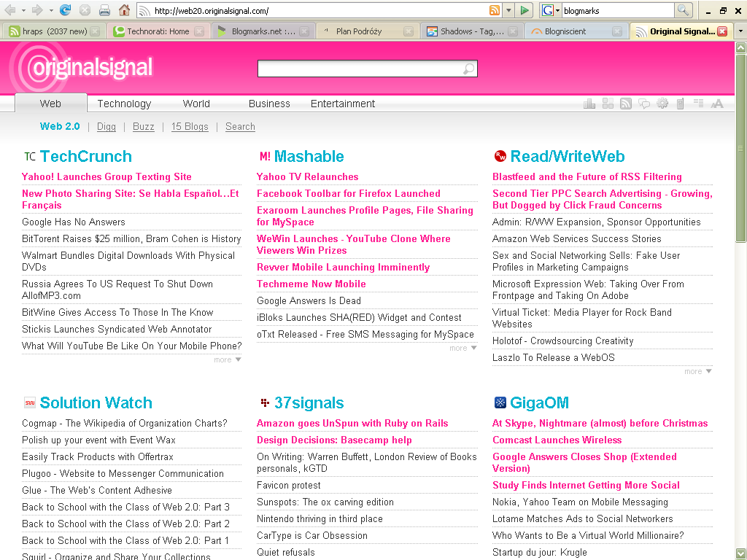Open the Google search engine selector dropdown
747x560 pixels.
click(551, 10)
